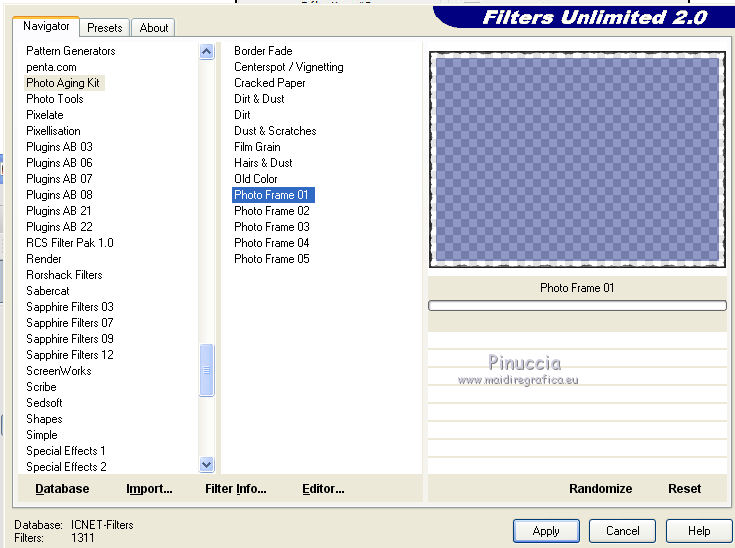Choose the Old Color filter

[x=255, y=179]
